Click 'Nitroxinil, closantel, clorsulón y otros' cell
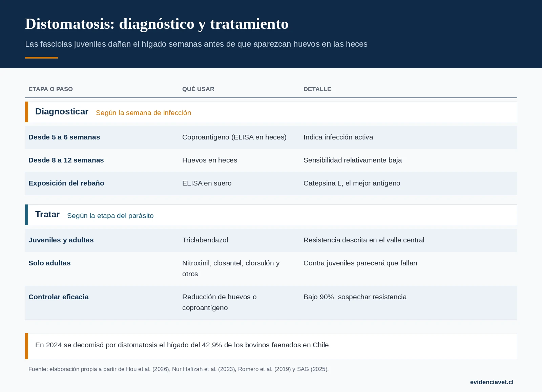The height and width of the screenshot is (392, 542). click(231, 268)
